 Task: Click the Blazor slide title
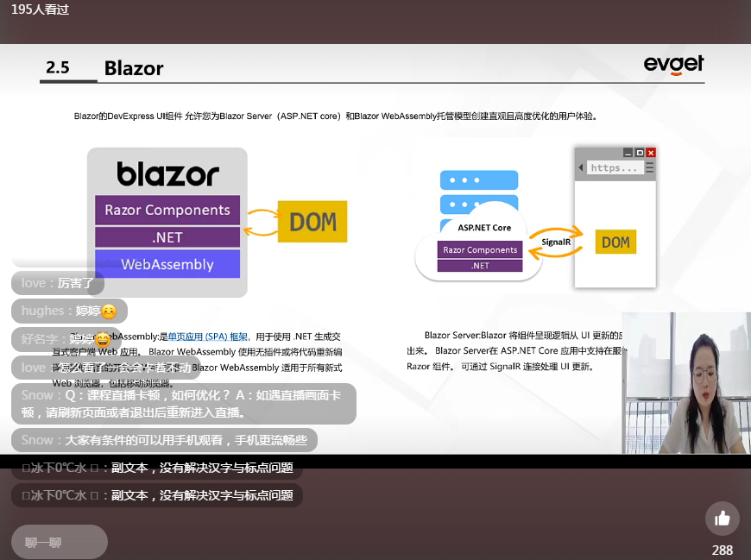click(x=134, y=68)
